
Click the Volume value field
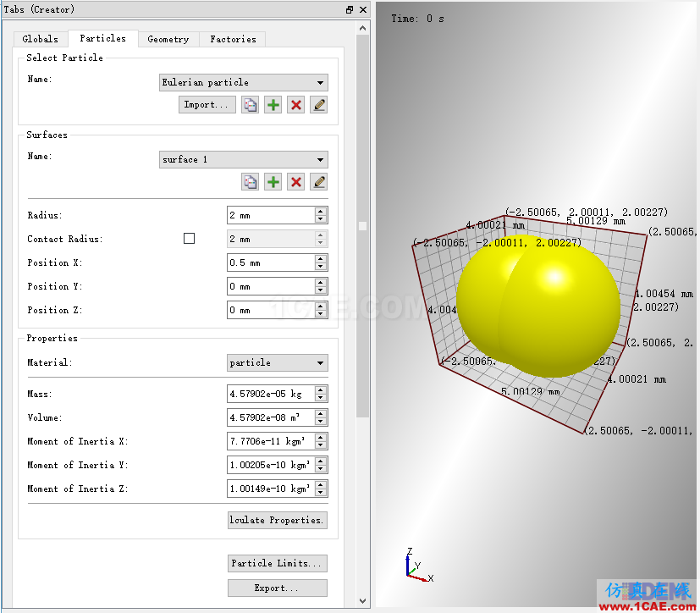coord(271,417)
